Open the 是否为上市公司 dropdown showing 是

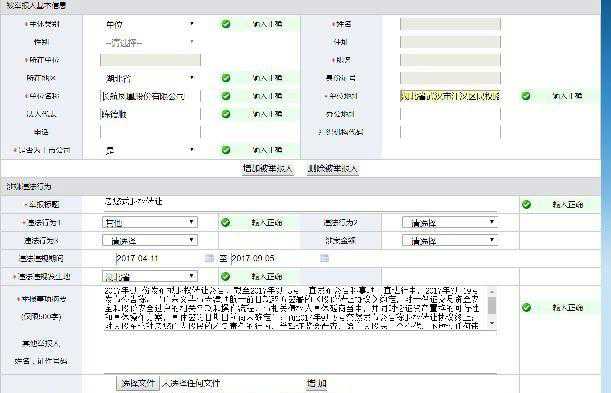click(x=150, y=150)
